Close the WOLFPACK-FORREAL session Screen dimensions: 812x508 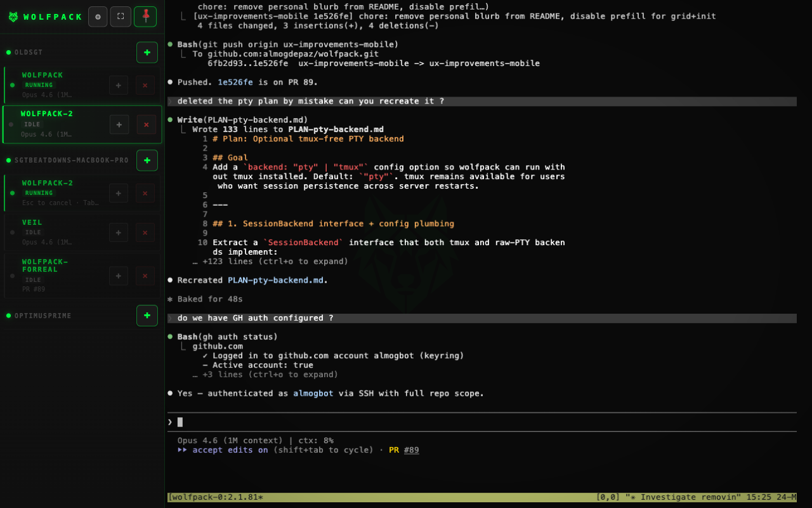(145, 276)
